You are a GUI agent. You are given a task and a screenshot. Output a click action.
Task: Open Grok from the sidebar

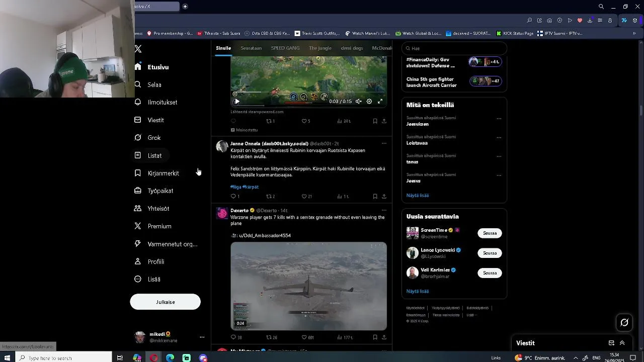coord(147,137)
